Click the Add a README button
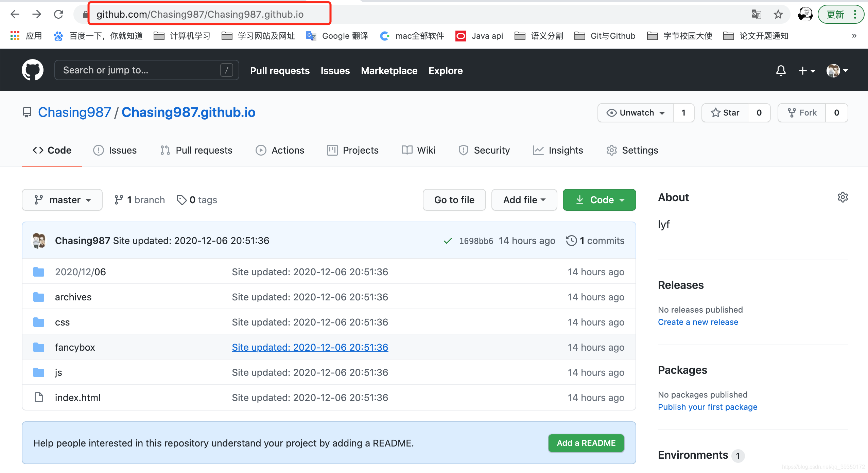 point(586,443)
